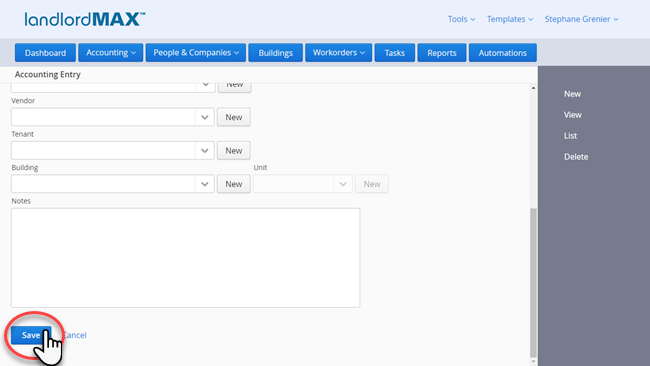Click the New button beside Building

(x=234, y=184)
